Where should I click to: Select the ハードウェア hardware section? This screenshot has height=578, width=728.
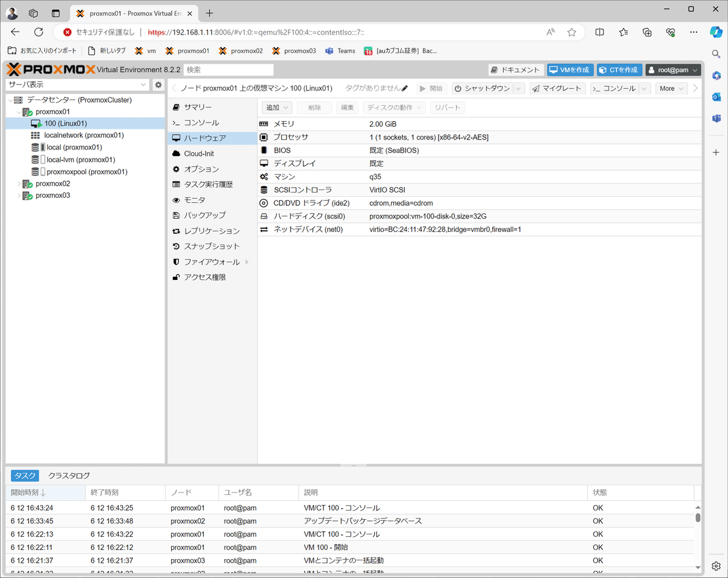212,138
